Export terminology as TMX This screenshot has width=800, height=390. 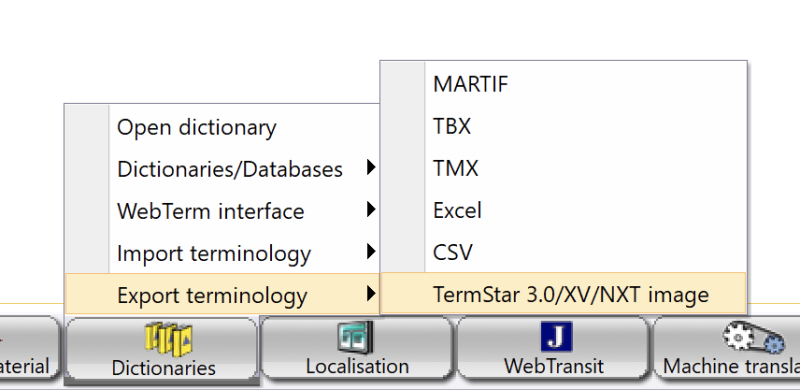pos(564,168)
